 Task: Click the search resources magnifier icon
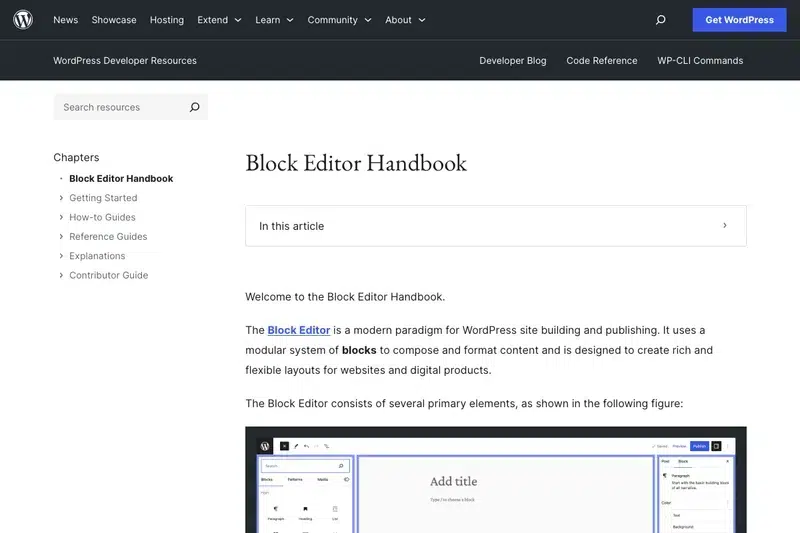click(194, 107)
